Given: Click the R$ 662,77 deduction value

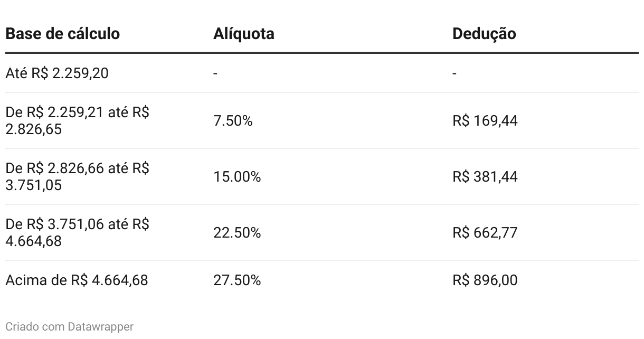Looking at the screenshot, I should pos(485,233).
